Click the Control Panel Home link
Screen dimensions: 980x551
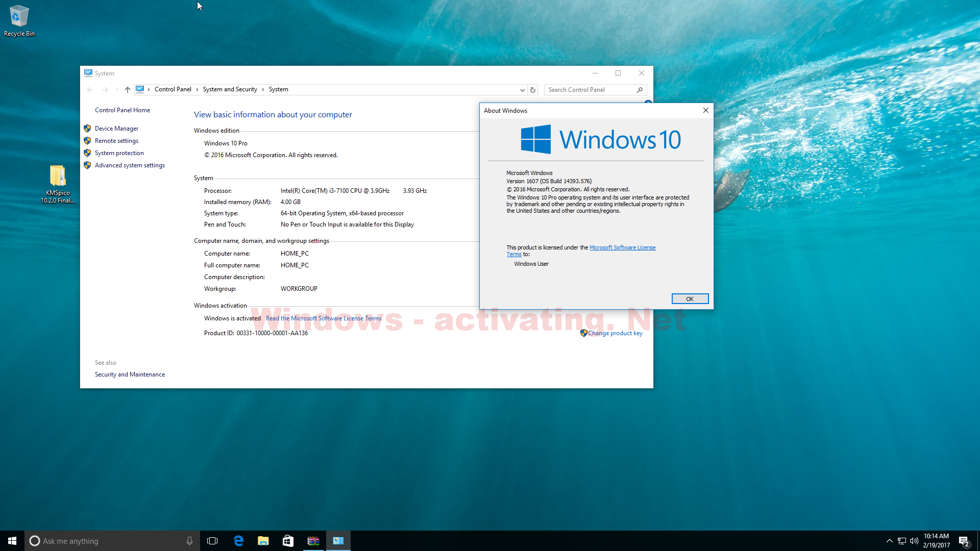(122, 110)
